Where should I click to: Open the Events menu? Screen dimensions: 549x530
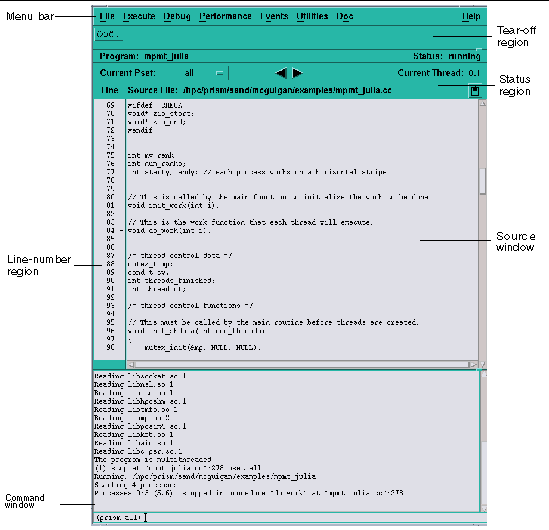[x=274, y=16]
